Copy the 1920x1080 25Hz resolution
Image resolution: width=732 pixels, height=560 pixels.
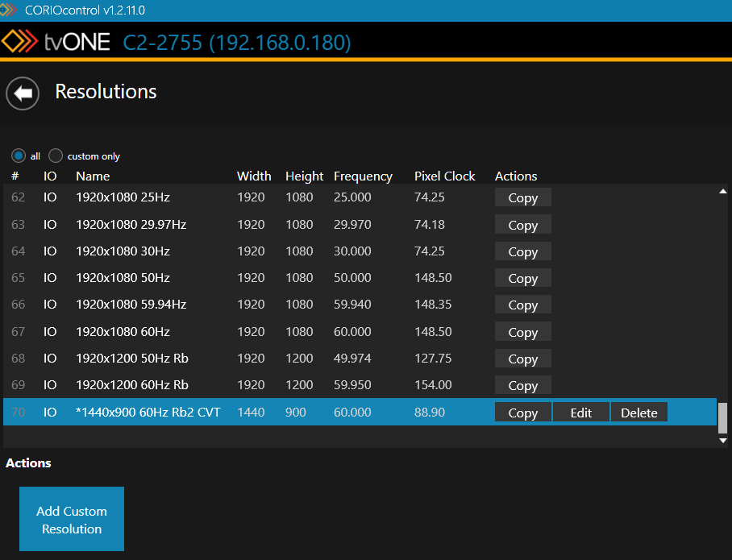point(522,197)
